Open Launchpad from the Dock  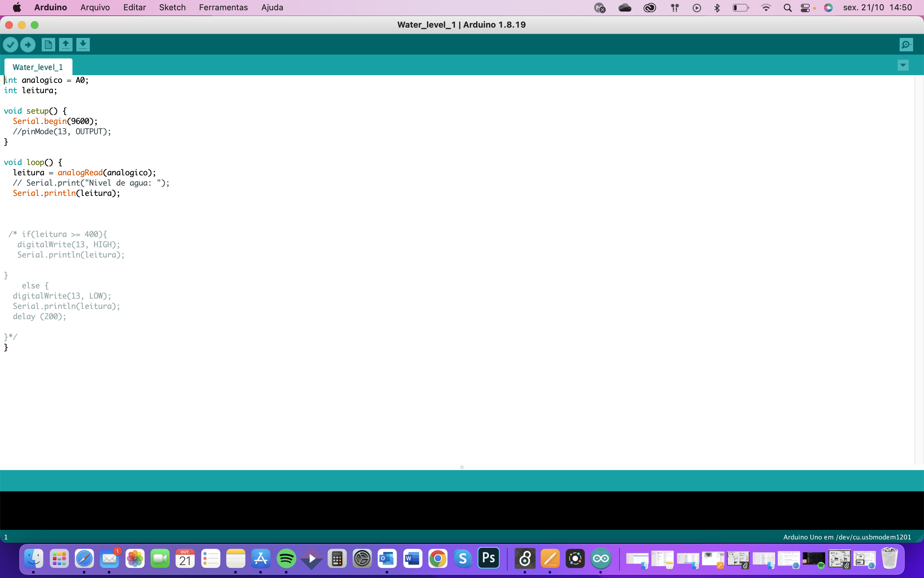coord(59,559)
